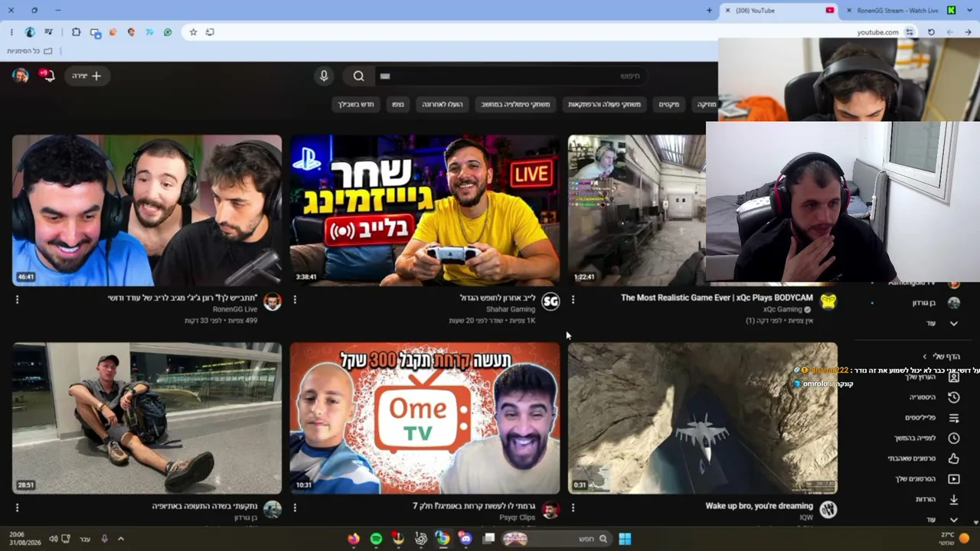Click the xQc Gaming yellow channel avatar

(828, 302)
